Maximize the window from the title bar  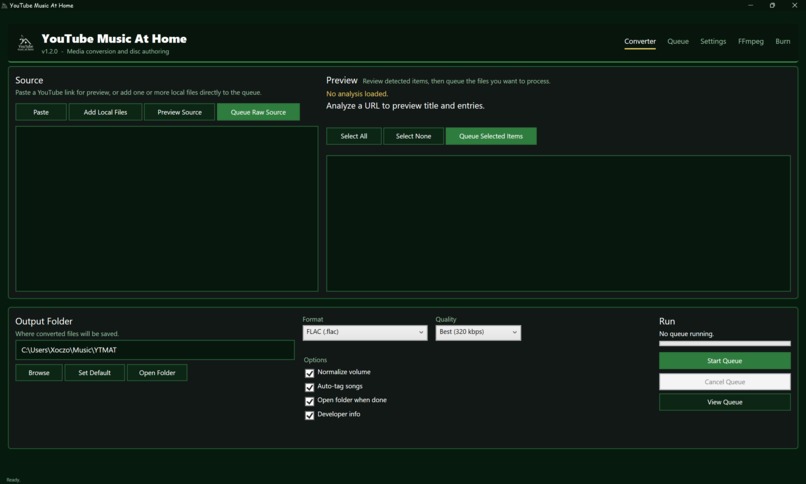(772, 6)
